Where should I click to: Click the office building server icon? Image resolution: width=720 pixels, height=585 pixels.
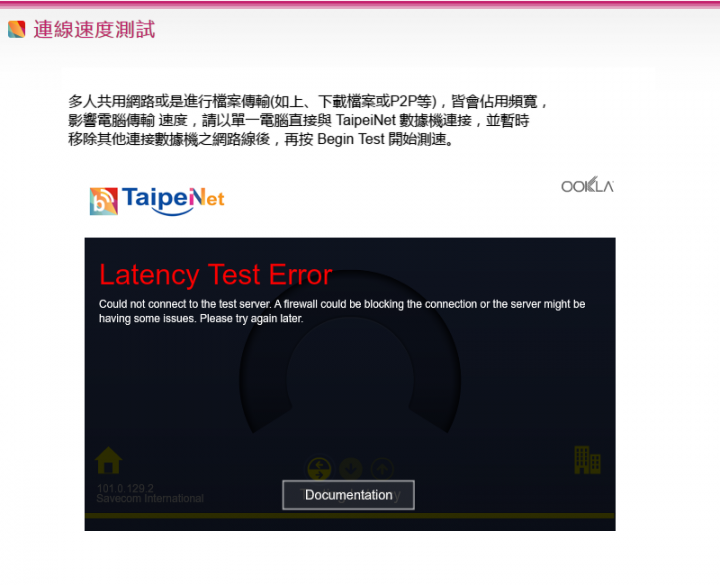pyautogui.click(x=587, y=460)
